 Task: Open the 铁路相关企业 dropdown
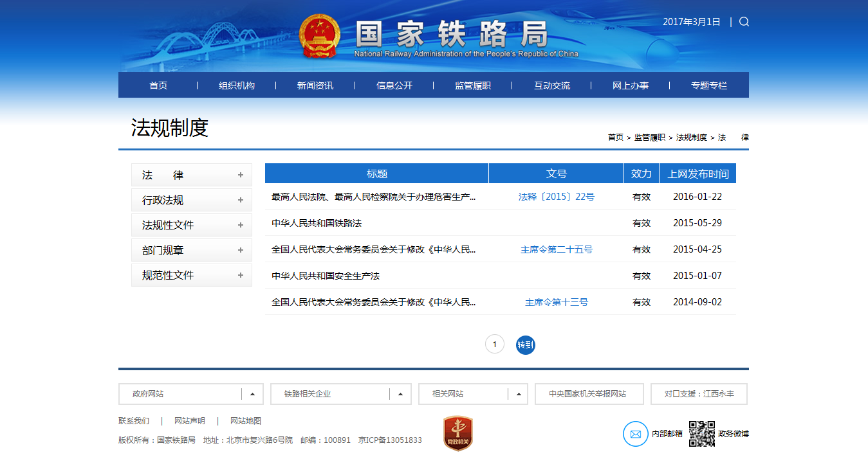[400, 394]
